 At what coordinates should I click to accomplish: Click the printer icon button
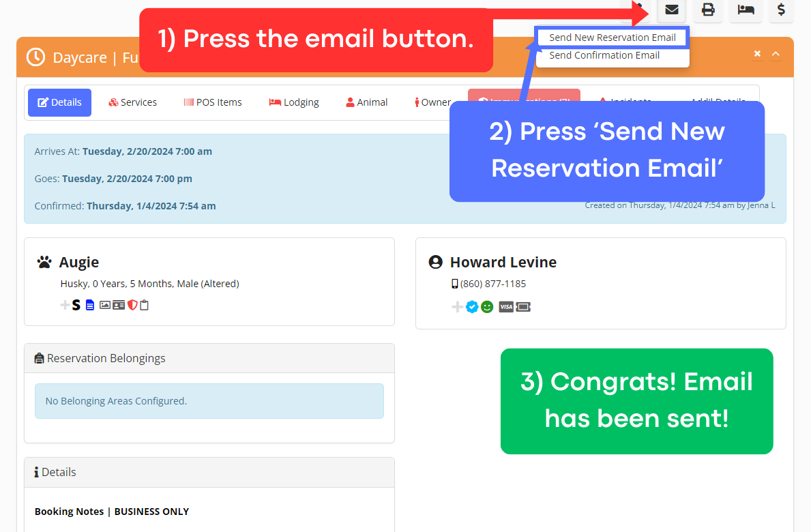pyautogui.click(x=708, y=10)
